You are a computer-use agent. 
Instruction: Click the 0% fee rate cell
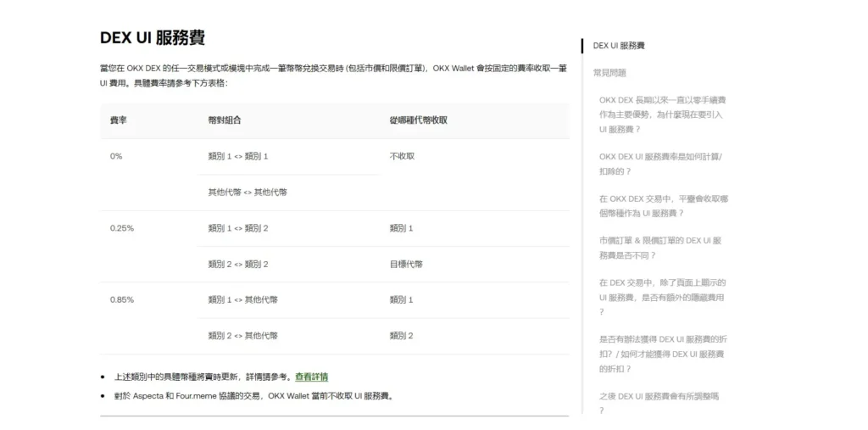point(115,156)
